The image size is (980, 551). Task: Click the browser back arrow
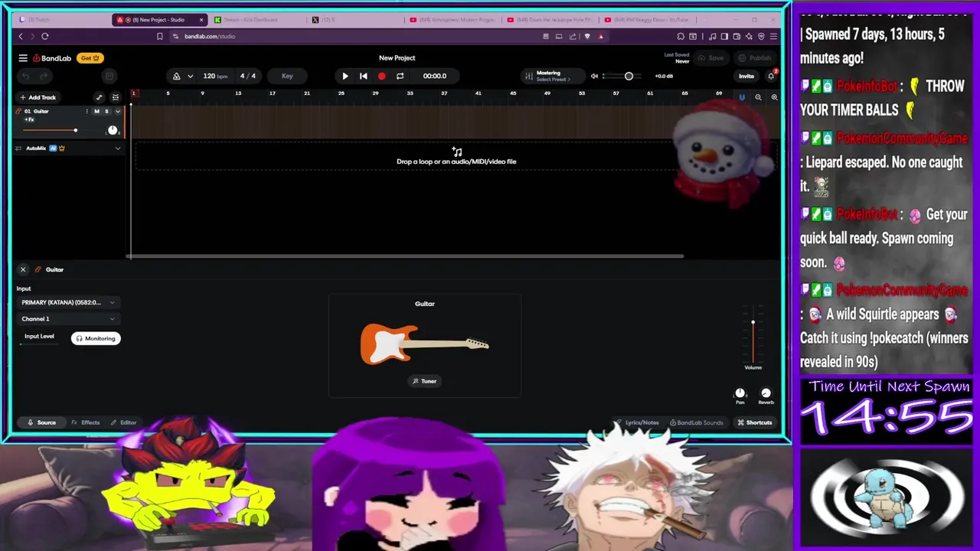(x=21, y=36)
